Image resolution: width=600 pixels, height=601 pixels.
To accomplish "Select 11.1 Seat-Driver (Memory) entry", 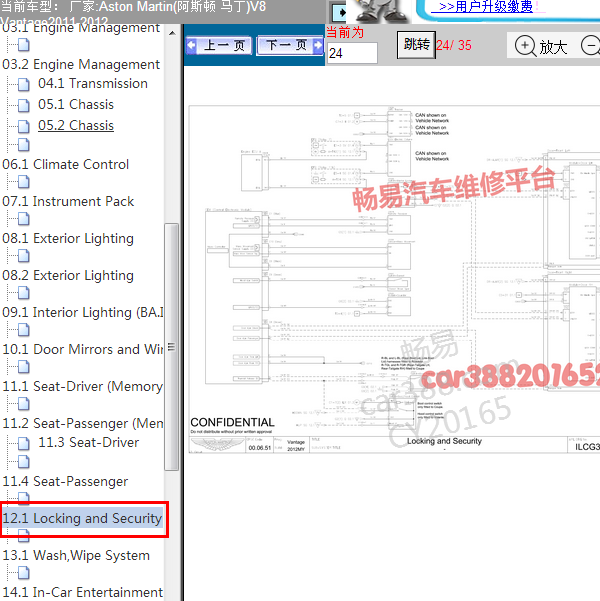I will click(83, 386).
